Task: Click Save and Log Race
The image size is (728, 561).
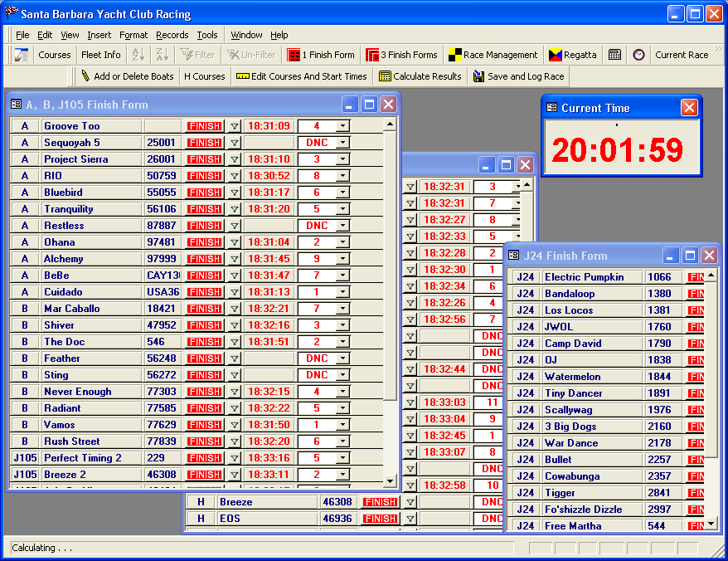Action: 518,76
